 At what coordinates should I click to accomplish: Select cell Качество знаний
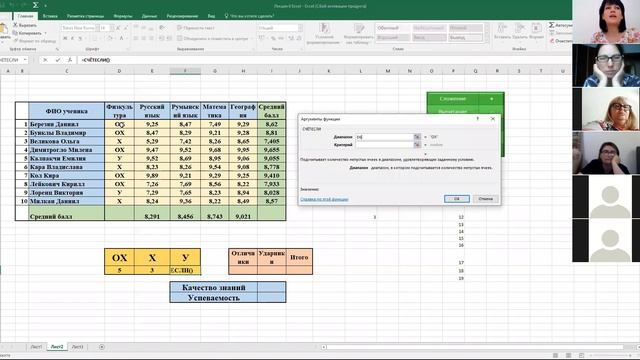click(x=213, y=287)
